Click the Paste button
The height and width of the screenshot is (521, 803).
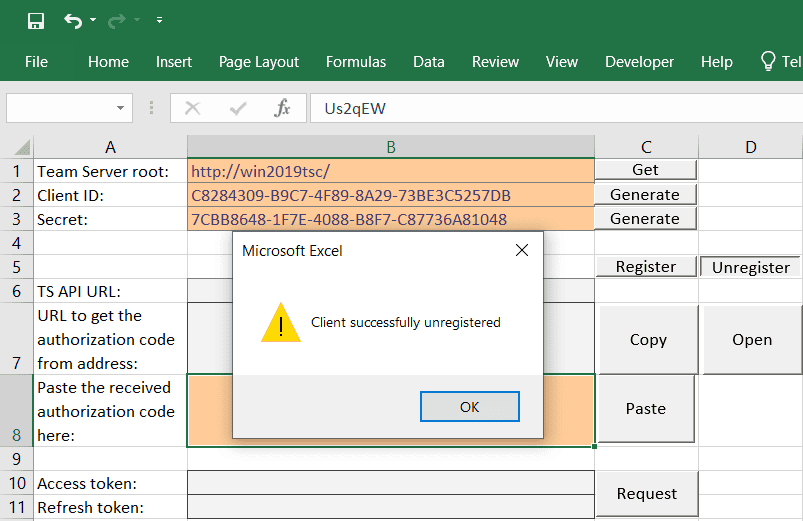click(646, 409)
